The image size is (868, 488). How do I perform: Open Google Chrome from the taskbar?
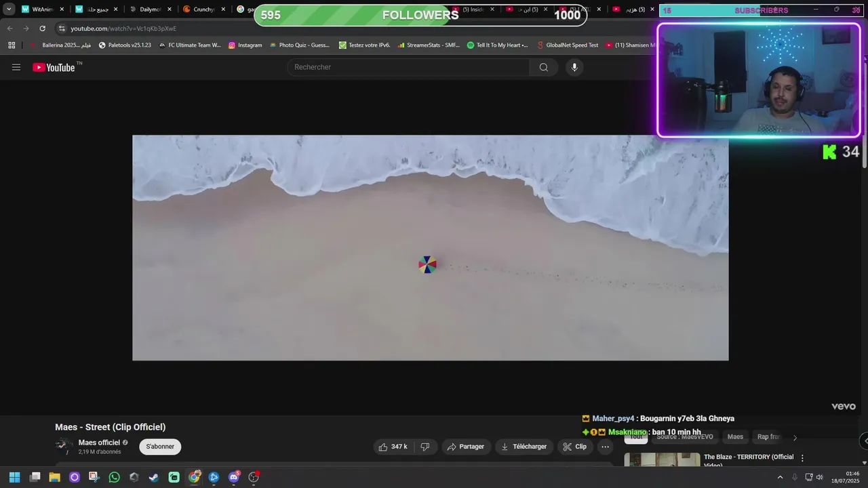click(x=194, y=477)
